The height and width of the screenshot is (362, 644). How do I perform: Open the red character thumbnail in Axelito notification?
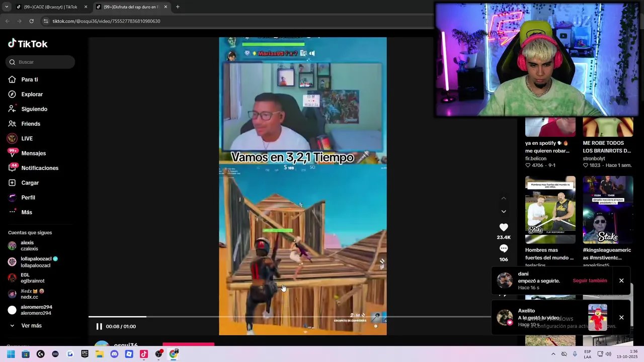pos(598,317)
